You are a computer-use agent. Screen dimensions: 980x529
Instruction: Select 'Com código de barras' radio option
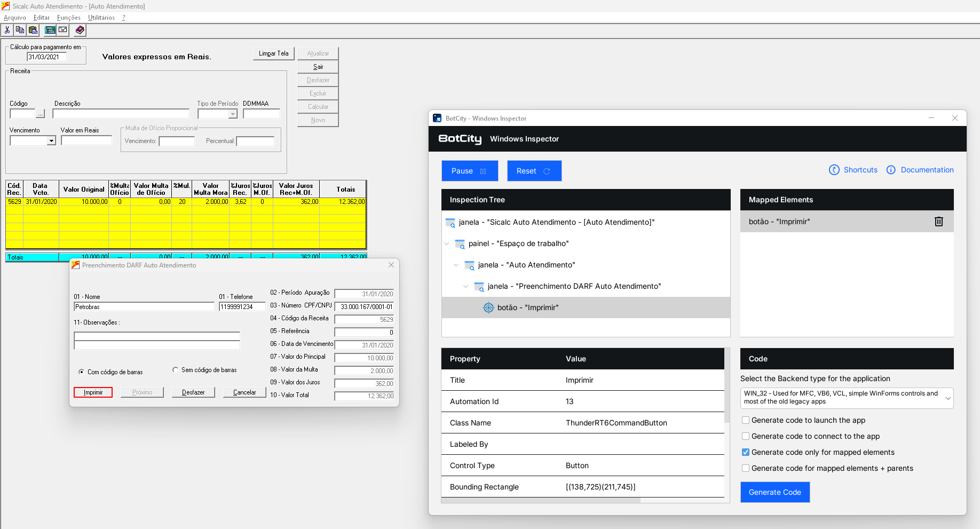tap(81, 372)
